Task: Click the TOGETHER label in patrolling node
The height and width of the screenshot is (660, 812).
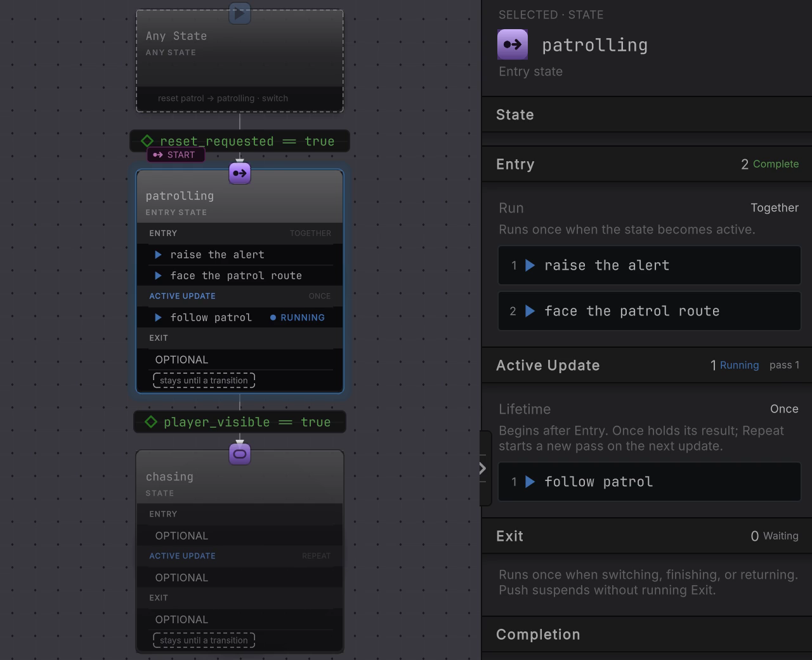Action: (310, 233)
